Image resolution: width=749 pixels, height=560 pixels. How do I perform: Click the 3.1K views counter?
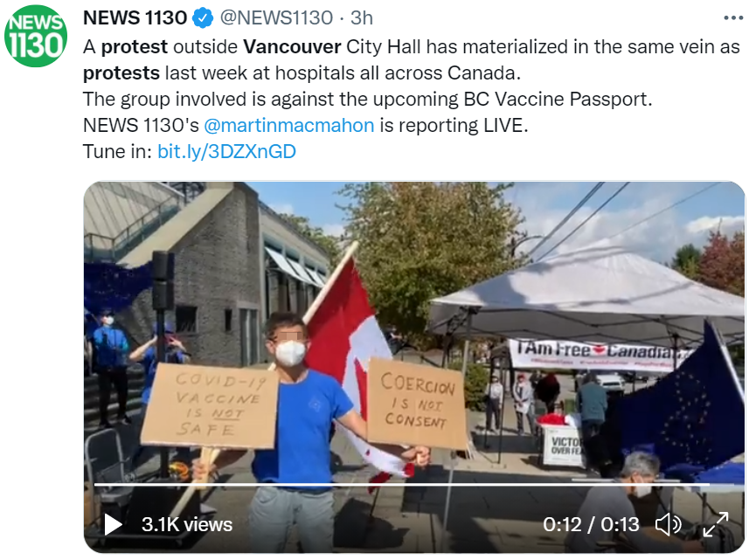(187, 524)
